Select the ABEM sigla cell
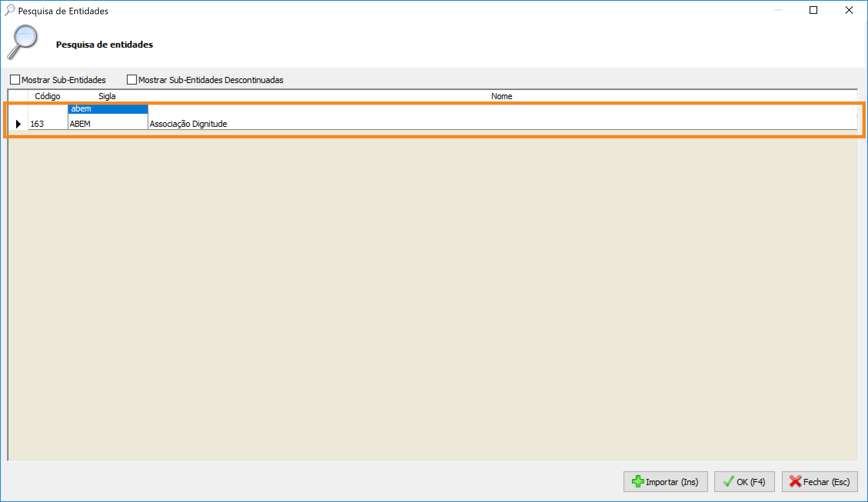 click(108, 124)
